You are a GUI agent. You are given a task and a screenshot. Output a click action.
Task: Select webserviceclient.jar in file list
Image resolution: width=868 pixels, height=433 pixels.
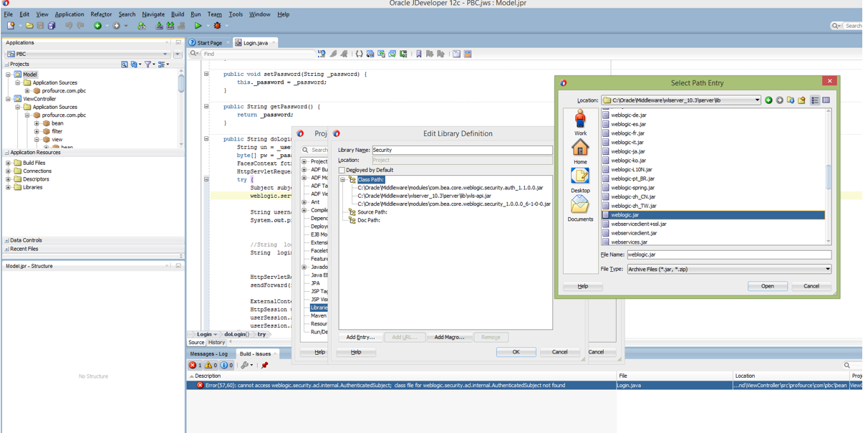634,233
